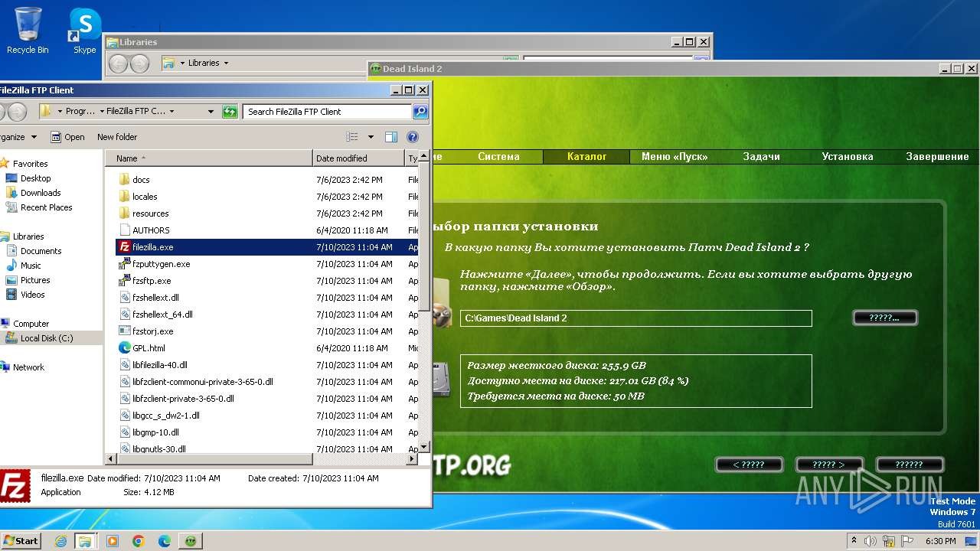Switch to the Меню «Пуск» installer tab
980x551 pixels.
[675, 157]
